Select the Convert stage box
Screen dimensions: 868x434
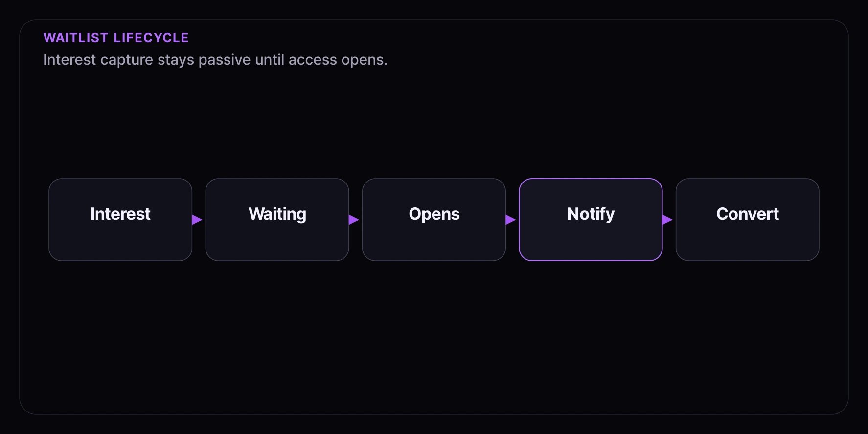tap(747, 220)
